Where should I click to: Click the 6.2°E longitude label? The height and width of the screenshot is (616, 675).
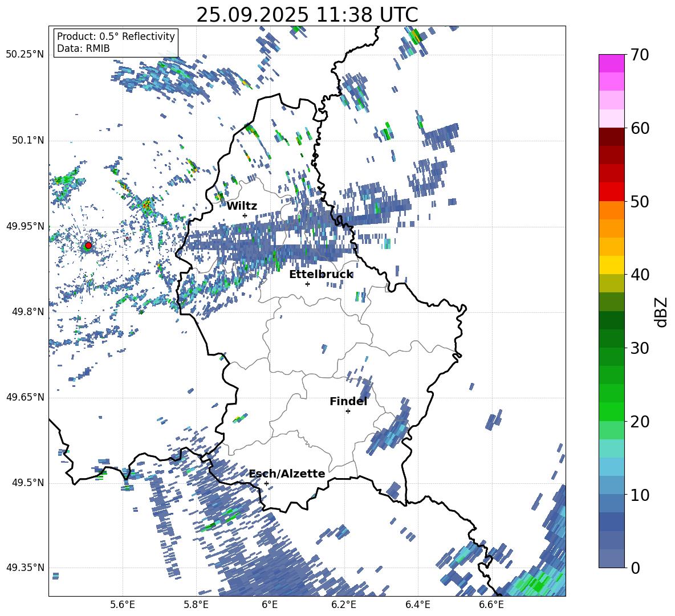(x=344, y=605)
